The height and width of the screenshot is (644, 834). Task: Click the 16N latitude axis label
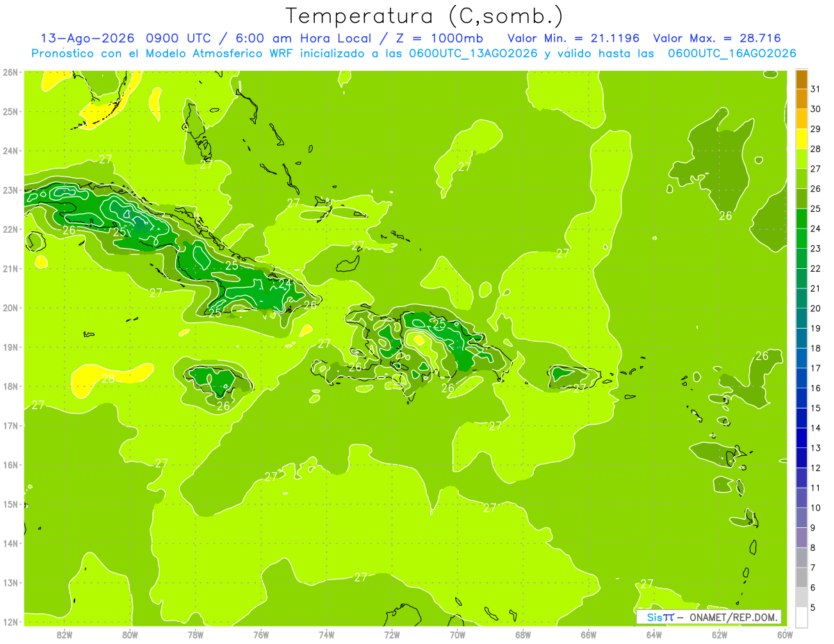pyautogui.click(x=10, y=465)
